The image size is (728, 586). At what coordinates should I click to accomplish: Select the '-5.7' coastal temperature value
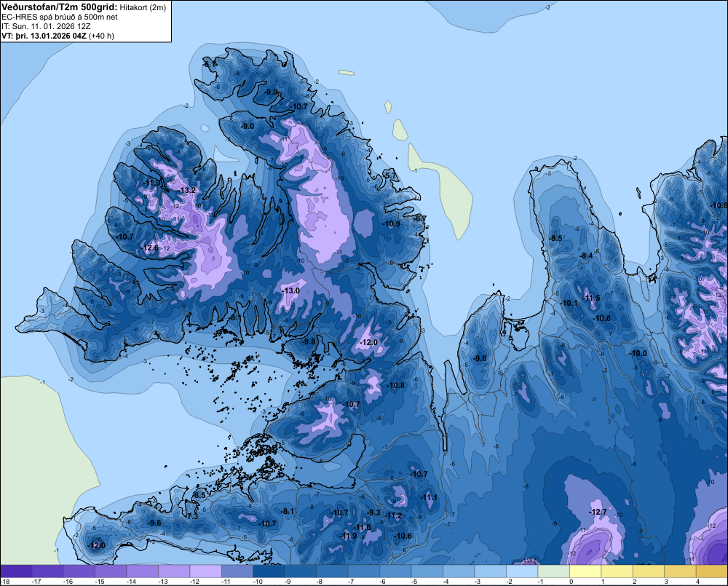(390, 175)
